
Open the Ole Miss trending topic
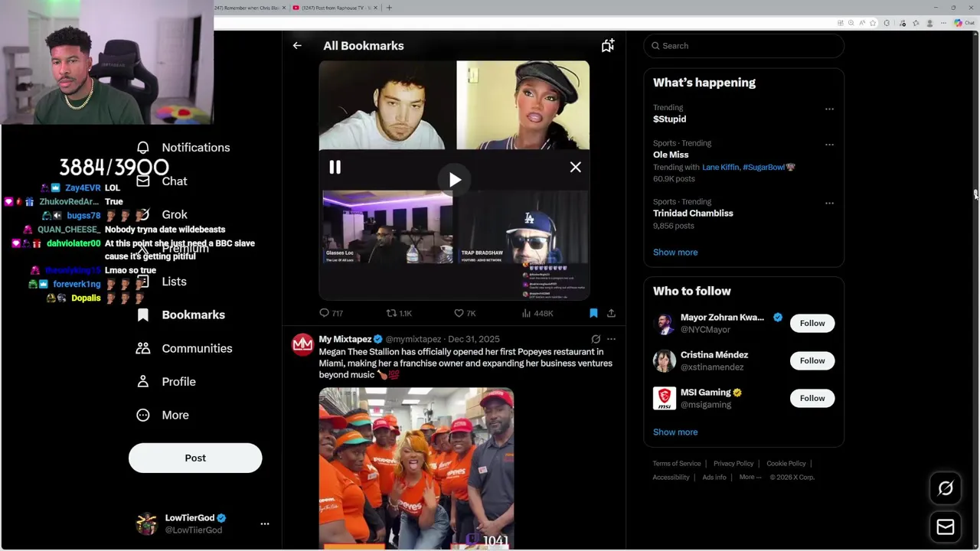(671, 155)
